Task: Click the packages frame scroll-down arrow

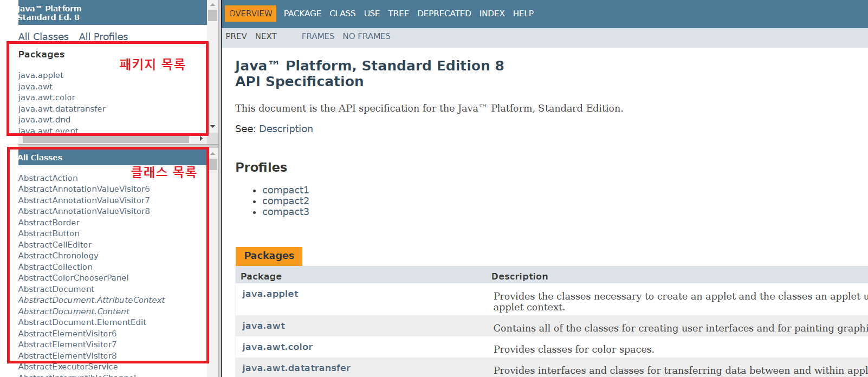Action: (213, 127)
